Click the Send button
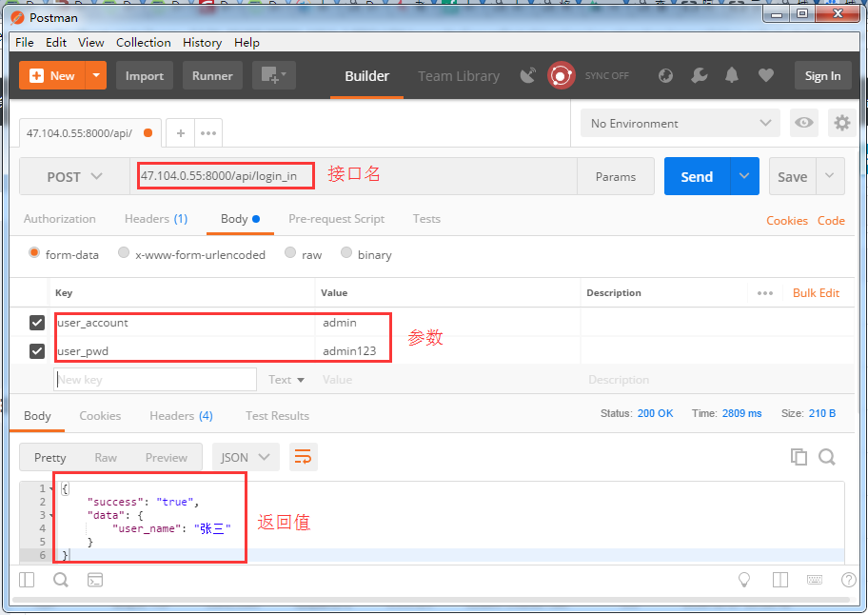868x615 pixels. coord(697,176)
